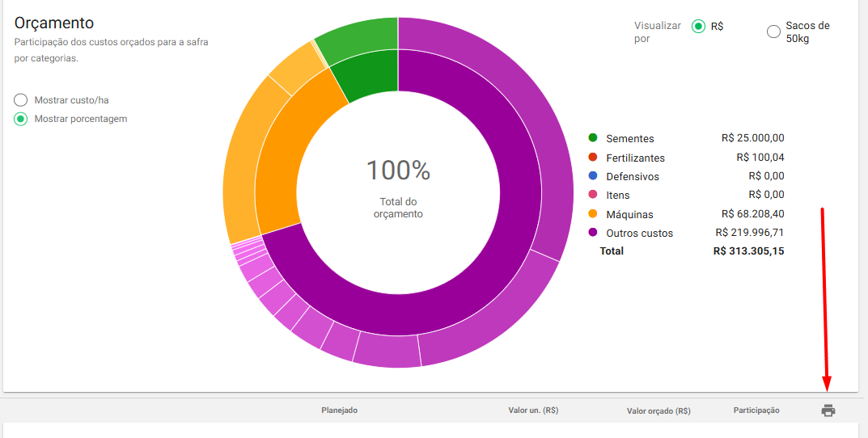Image resolution: width=868 pixels, height=438 pixels.
Task: Click the purple Outros custos legend dot
Action: pos(593,233)
